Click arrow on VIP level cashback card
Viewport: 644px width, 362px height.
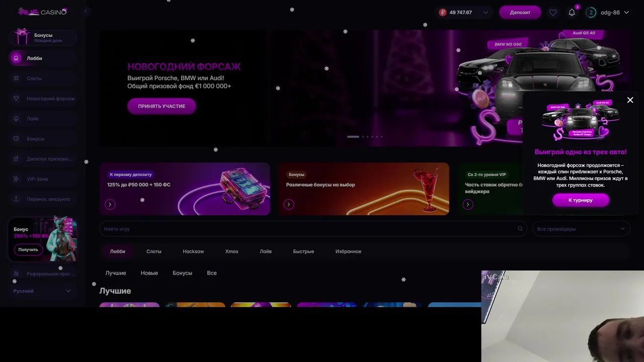468,204
